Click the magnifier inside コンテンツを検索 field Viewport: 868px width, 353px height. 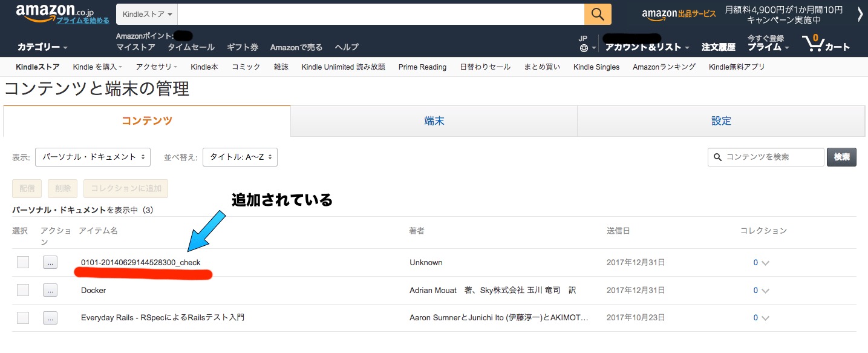(718, 157)
